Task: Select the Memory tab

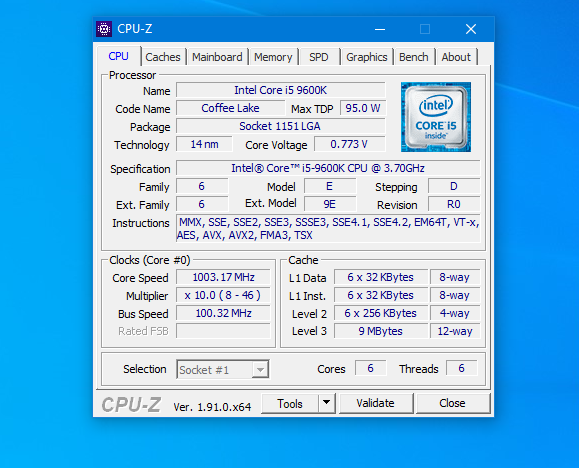Action: [x=273, y=57]
